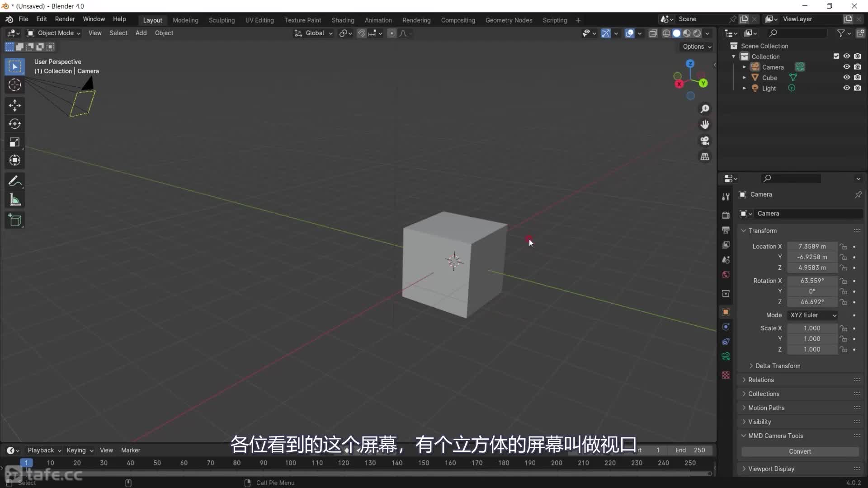Uncheck Collection exclude checkbox

836,56
